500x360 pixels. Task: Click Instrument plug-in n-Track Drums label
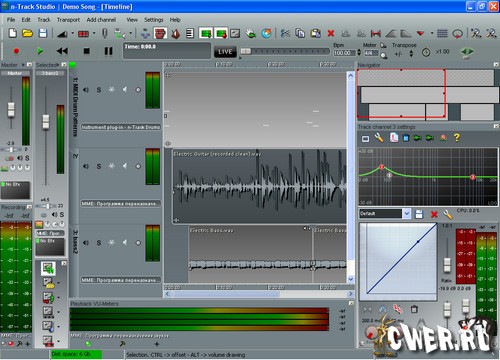(121, 127)
